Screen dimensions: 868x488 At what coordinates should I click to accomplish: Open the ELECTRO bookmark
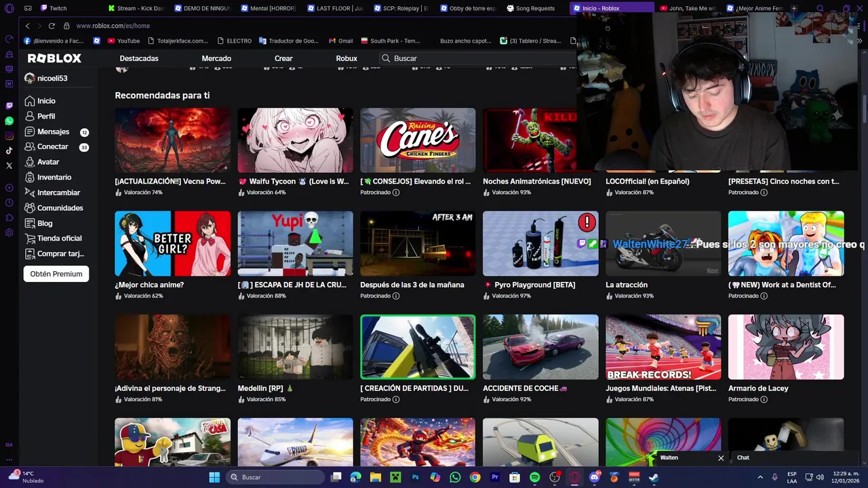point(234,41)
